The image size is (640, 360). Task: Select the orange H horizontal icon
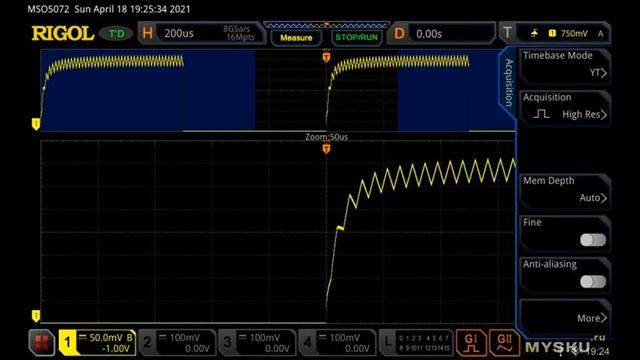tap(147, 33)
